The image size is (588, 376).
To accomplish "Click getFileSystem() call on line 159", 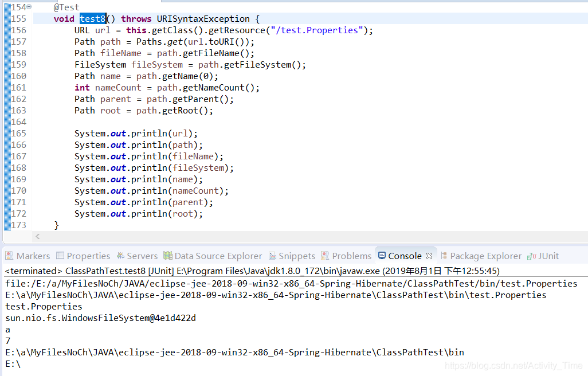I will (262, 65).
